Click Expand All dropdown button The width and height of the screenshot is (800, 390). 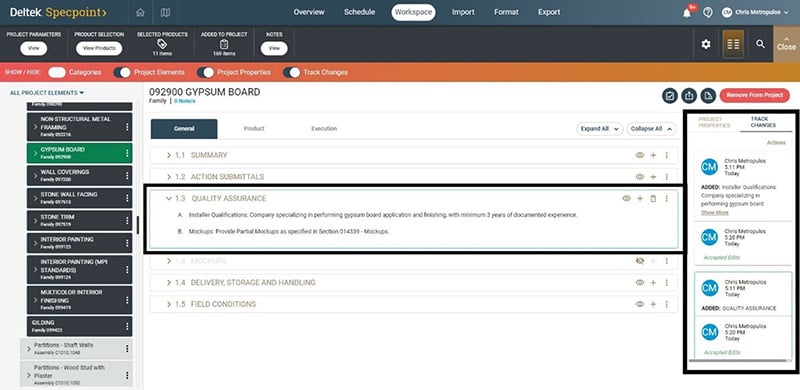[599, 129]
